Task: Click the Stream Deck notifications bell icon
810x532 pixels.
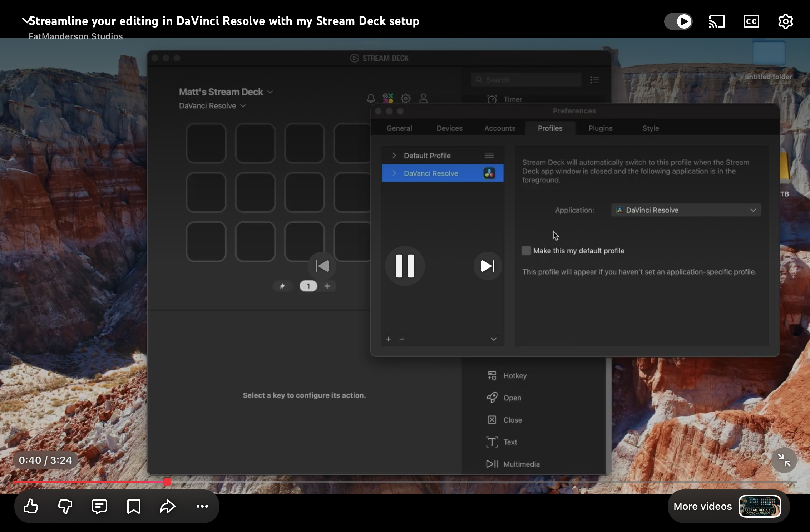Action: [371, 98]
